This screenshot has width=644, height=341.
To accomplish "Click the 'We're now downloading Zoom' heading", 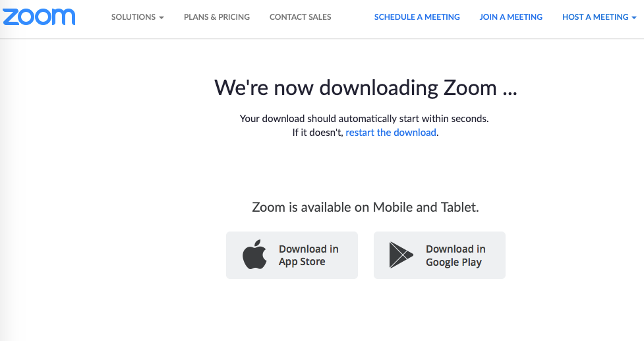I will click(366, 88).
